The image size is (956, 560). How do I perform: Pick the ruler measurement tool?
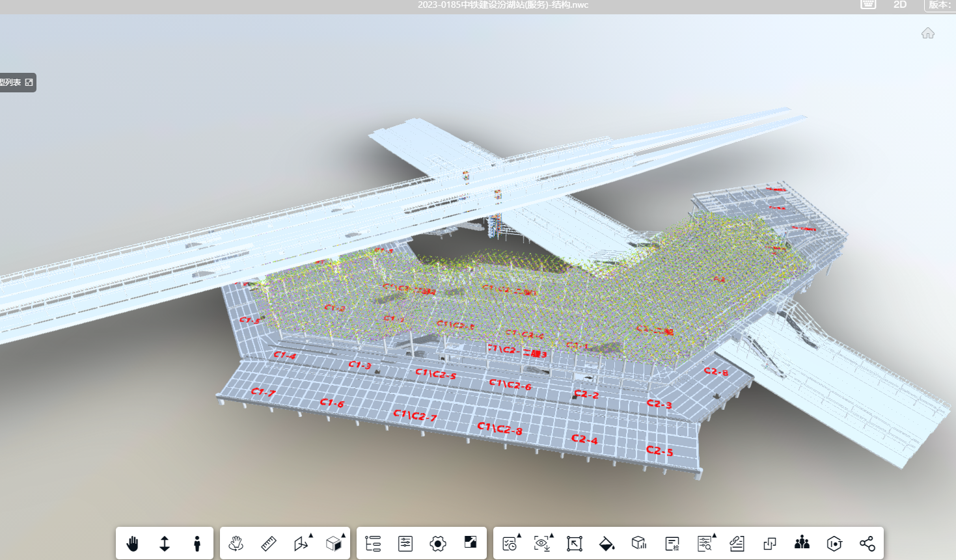tap(269, 544)
